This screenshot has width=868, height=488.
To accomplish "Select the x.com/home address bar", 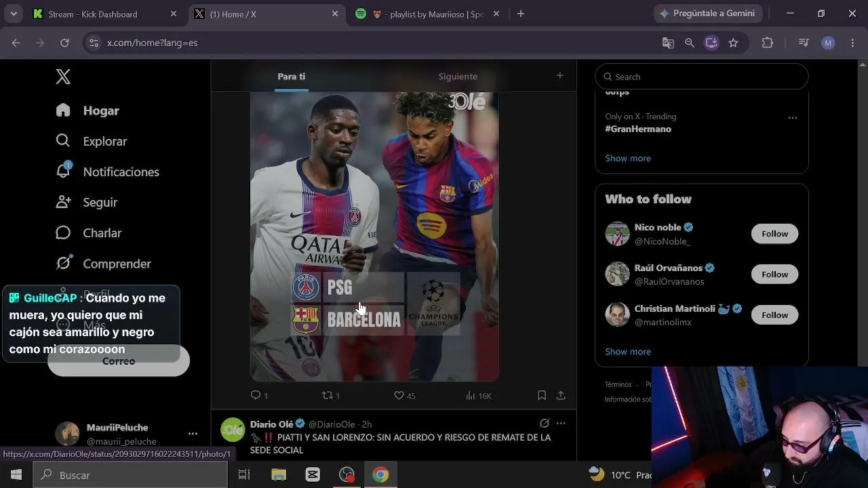I will pyautogui.click(x=380, y=43).
